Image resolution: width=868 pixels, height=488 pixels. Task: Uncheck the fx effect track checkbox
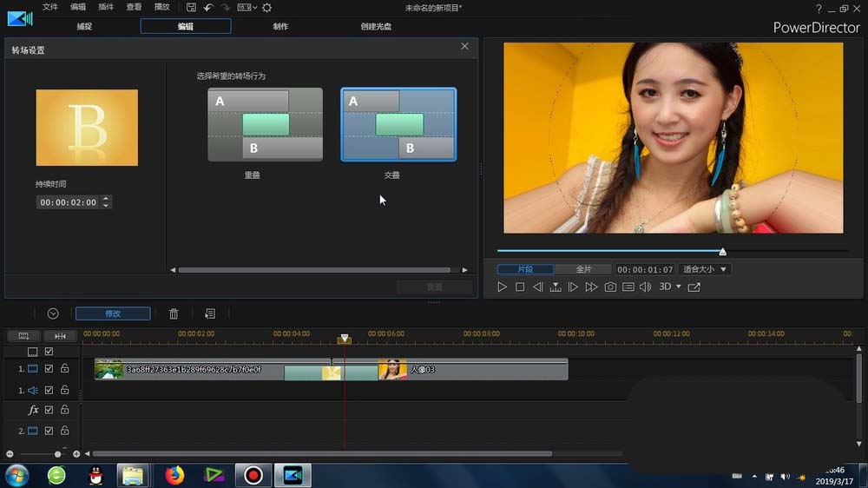(49, 410)
